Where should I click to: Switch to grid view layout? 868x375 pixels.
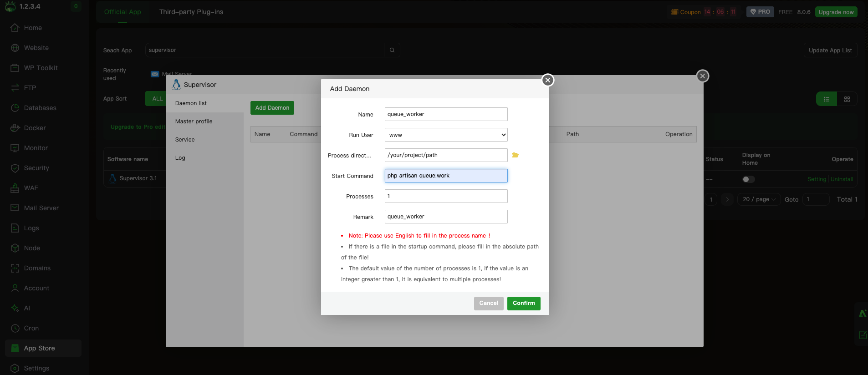tap(847, 99)
